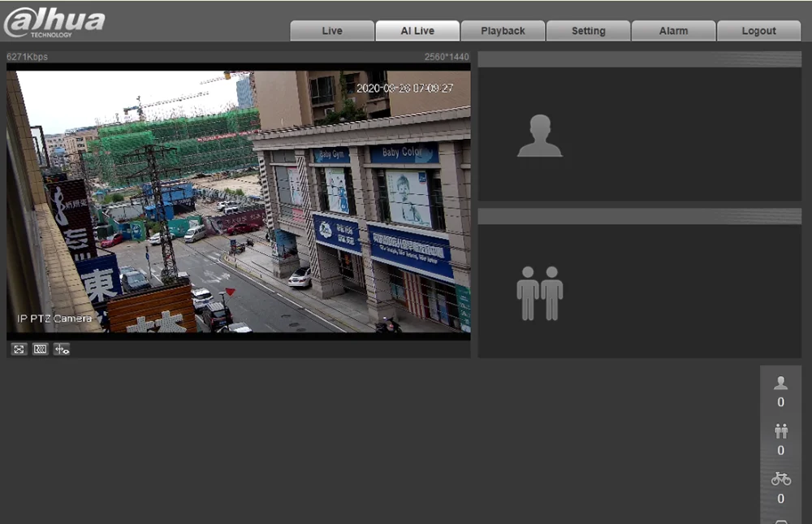Image resolution: width=812 pixels, height=524 pixels.
Task: Click the fullscreen icon below the video
Action: tap(19, 349)
